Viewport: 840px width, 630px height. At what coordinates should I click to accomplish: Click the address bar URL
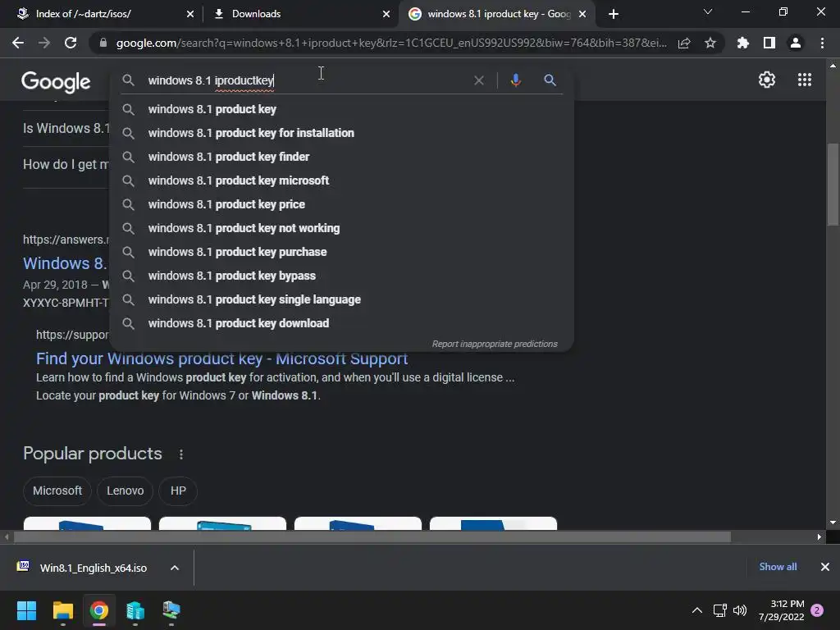click(391, 43)
